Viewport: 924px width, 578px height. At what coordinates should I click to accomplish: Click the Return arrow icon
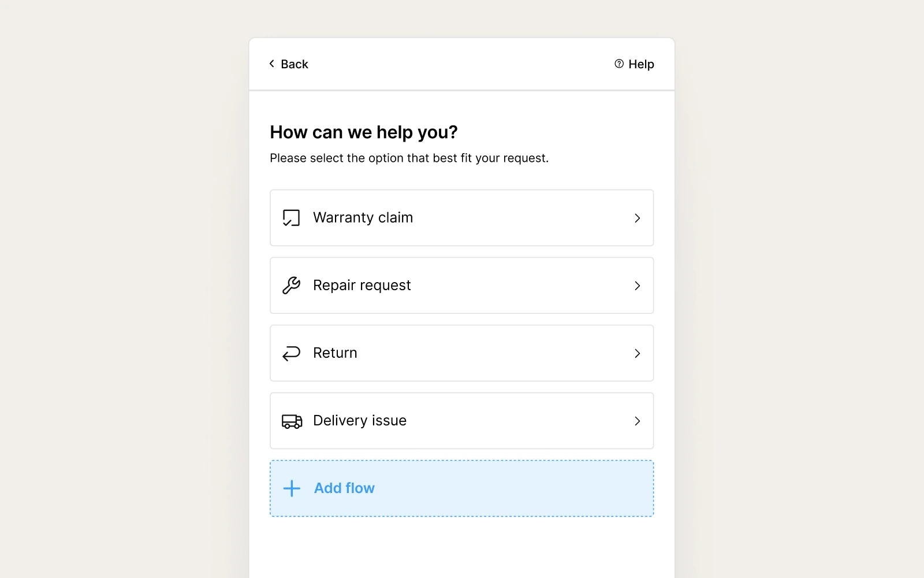pyautogui.click(x=291, y=353)
